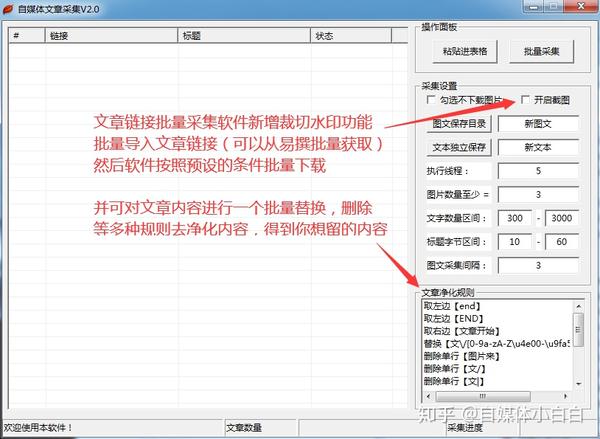Image resolution: width=600 pixels, height=439 pixels.
Task: Edit the 执行线程 value field
Action: point(538,171)
